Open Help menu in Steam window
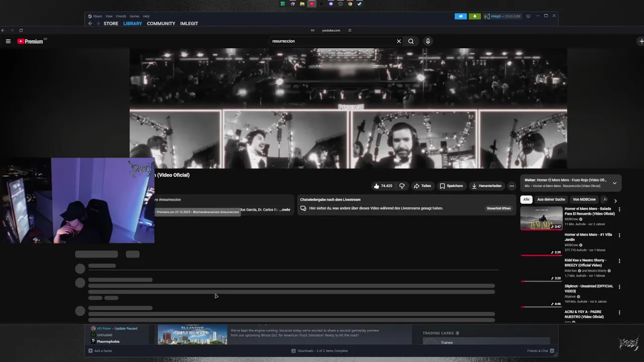Screen dimensions: 644x362 pyautogui.click(x=146, y=16)
